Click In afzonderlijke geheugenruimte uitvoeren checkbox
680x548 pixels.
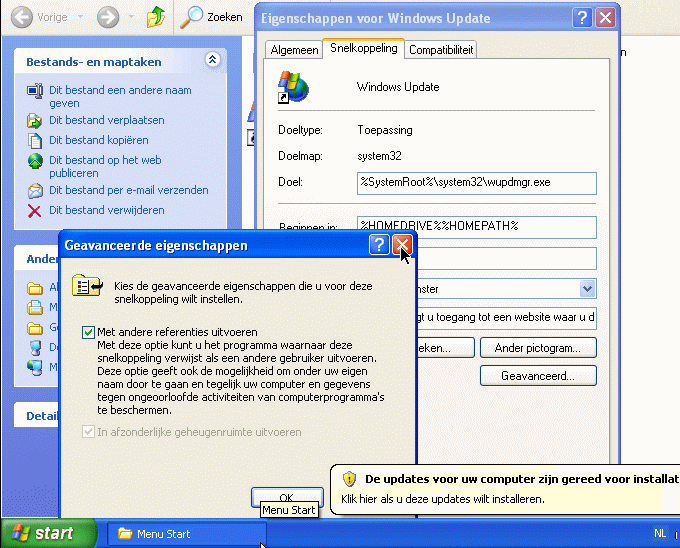(x=88, y=432)
